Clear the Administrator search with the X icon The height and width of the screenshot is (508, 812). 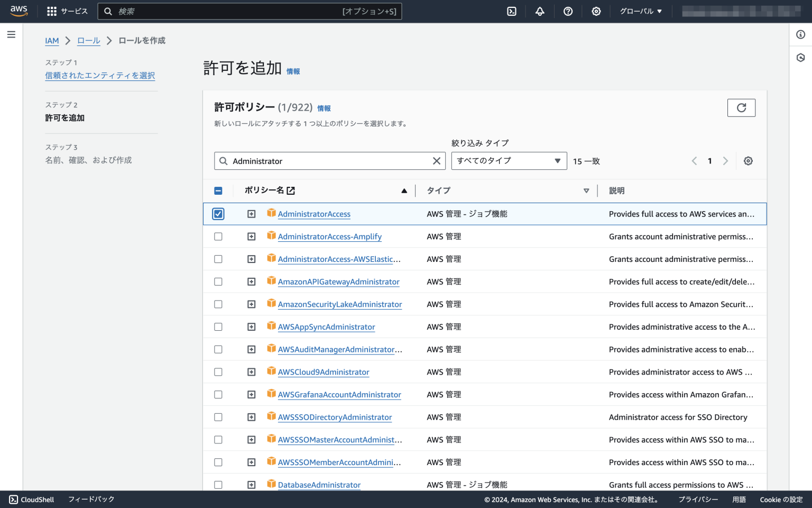click(x=436, y=161)
